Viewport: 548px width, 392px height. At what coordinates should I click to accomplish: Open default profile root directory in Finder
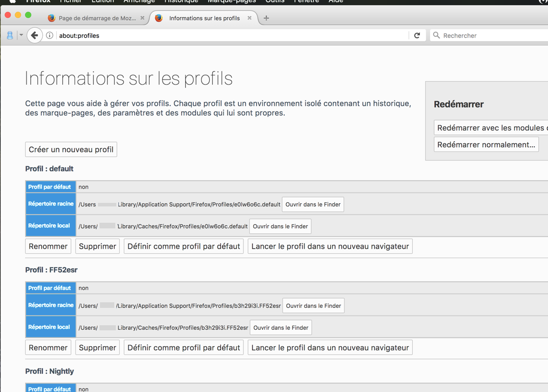[313, 204]
